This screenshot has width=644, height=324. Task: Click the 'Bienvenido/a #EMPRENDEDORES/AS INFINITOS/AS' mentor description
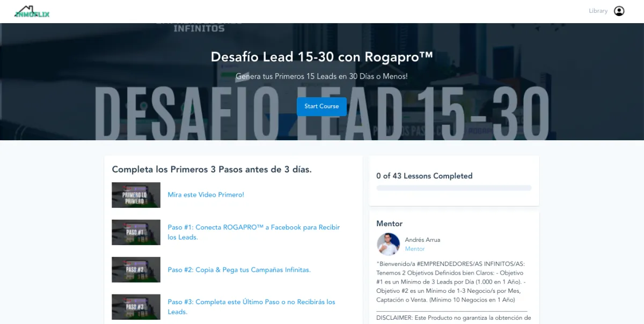[x=452, y=282]
